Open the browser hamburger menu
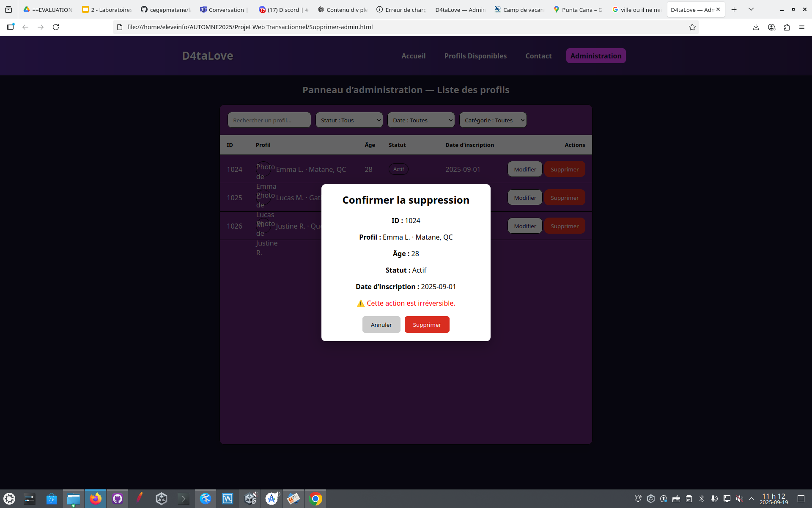 pyautogui.click(x=802, y=27)
